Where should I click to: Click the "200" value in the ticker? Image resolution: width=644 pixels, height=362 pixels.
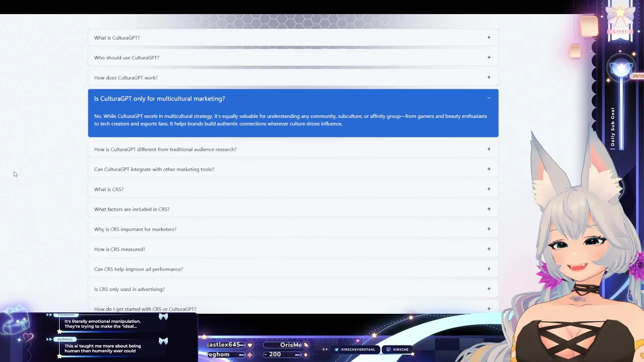[x=275, y=354]
